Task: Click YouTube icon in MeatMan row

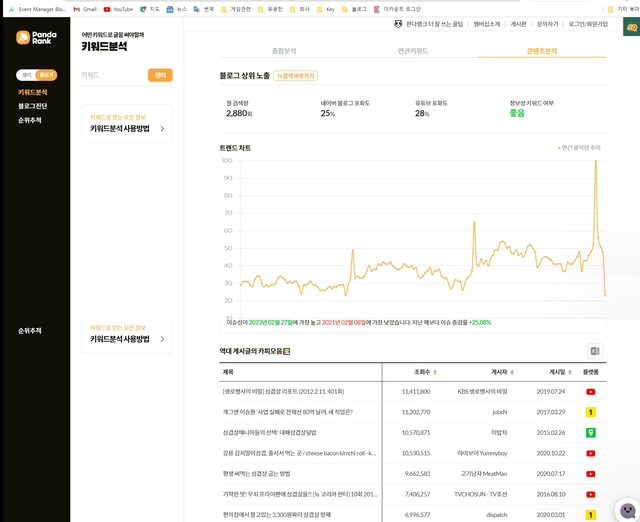Action: (x=590, y=474)
